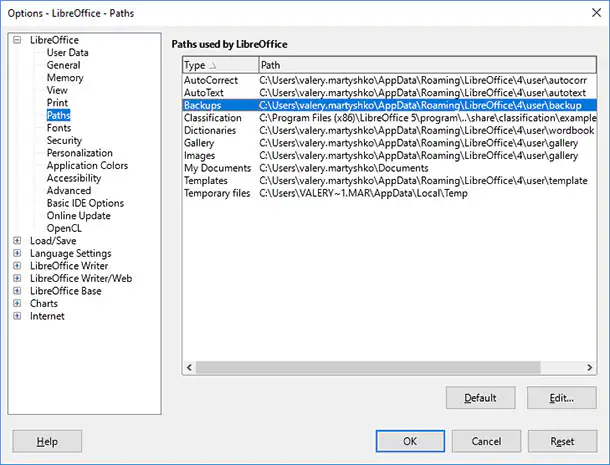
Task: Expand the LibreOffice Writer/Web node
Action: pyautogui.click(x=17, y=278)
